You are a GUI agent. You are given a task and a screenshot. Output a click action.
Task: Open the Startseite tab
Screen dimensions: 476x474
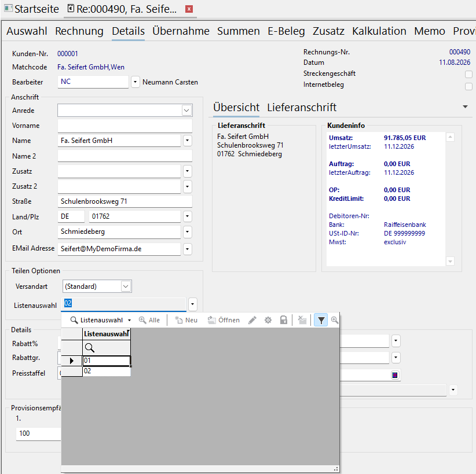(x=32, y=9)
